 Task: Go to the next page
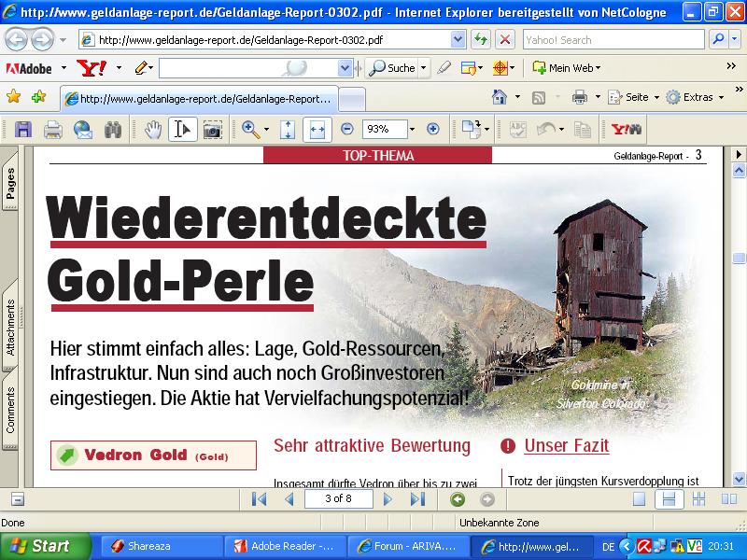388,499
